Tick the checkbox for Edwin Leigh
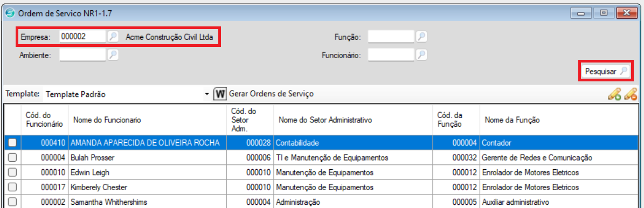The height and width of the screenshot is (208, 644). (x=12, y=172)
